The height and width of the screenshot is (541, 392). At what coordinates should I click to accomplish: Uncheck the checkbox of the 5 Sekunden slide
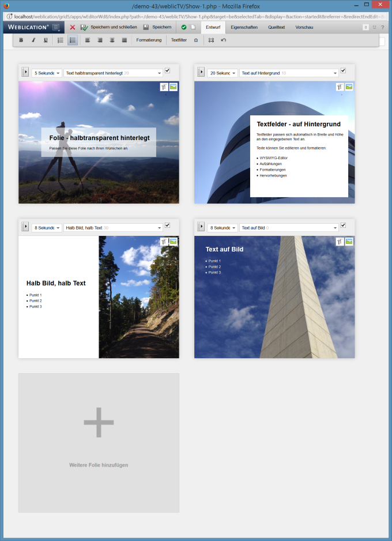point(167,70)
